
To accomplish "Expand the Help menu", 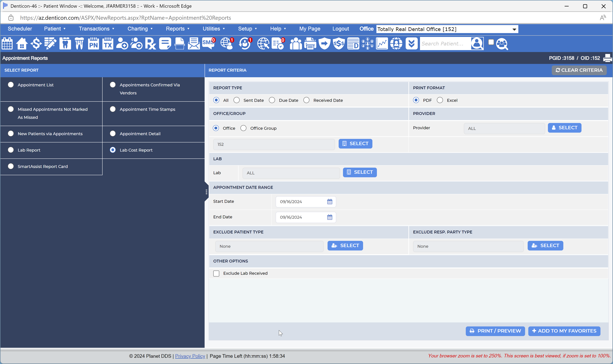I will [x=278, y=29].
